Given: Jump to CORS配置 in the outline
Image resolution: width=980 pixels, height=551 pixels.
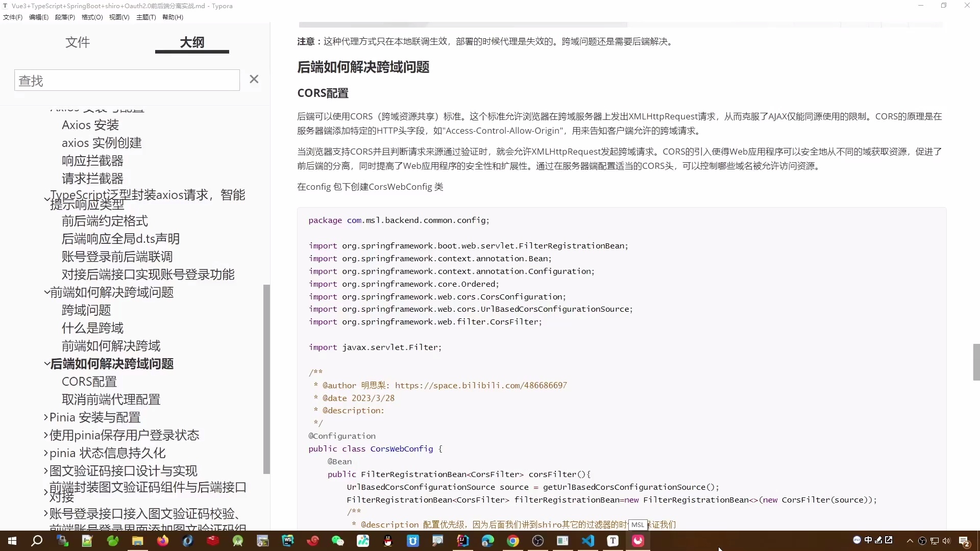Looking at the screenshot, I should pyautogui.click(x=89, y=381).
